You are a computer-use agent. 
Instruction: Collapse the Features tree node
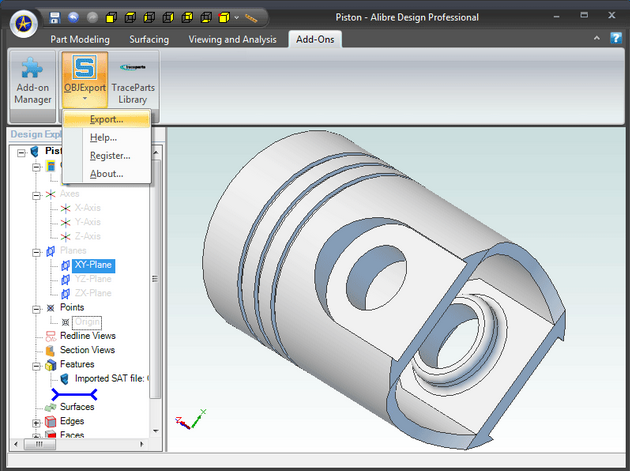36,365
